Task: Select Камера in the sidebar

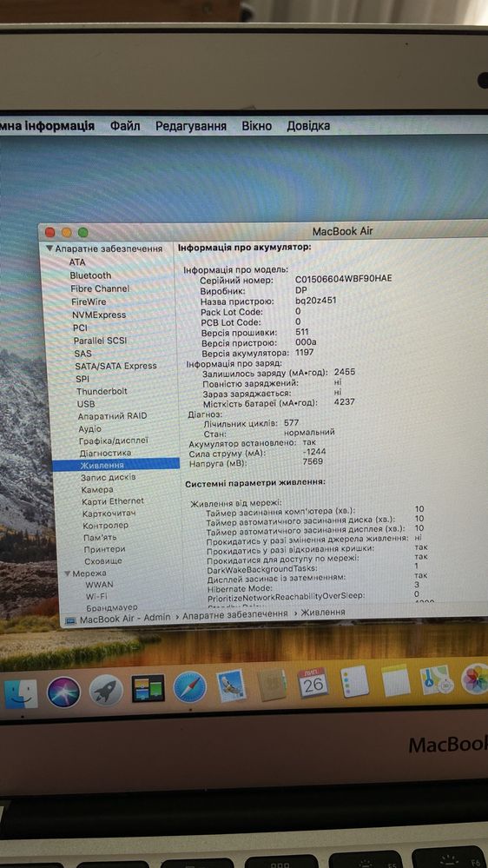Action: 97,489
